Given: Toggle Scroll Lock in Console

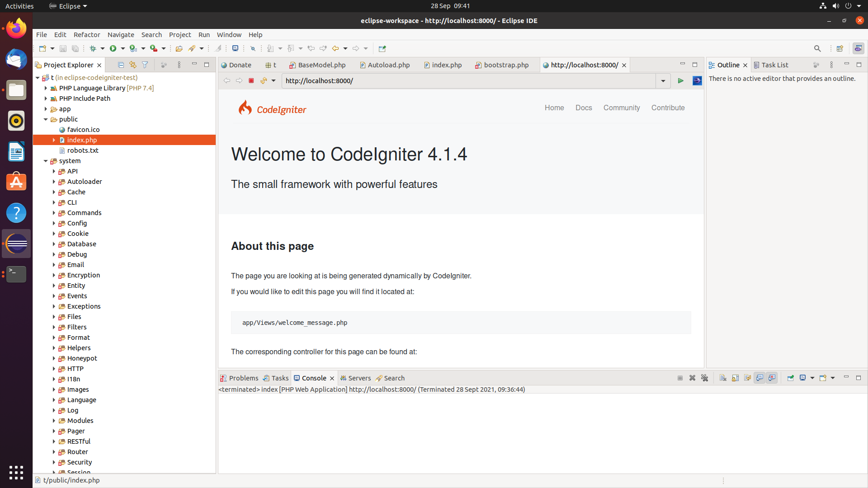Looking at the screenshot, I should point(735,378).
